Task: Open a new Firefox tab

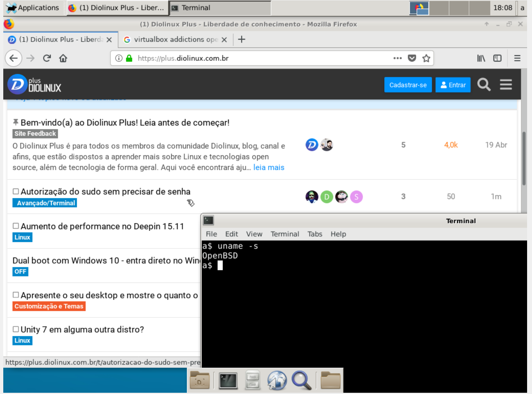Action: (x=241, y=39)
